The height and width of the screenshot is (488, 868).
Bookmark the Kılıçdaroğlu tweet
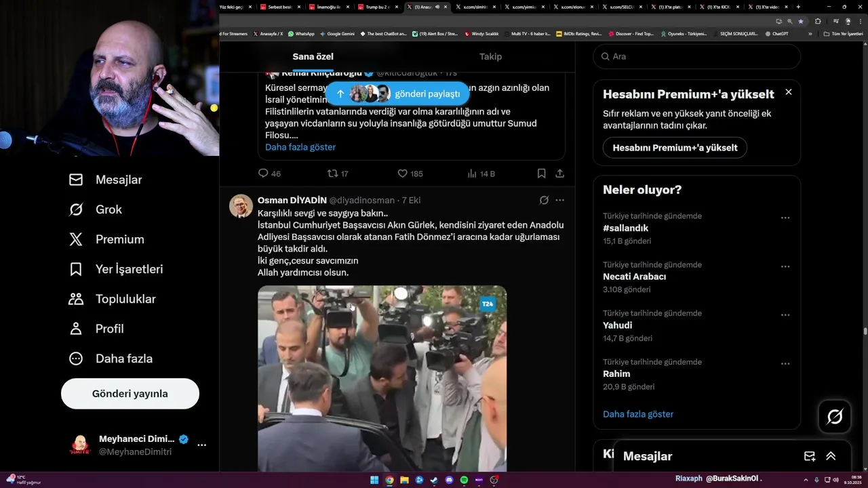point(541,174)
